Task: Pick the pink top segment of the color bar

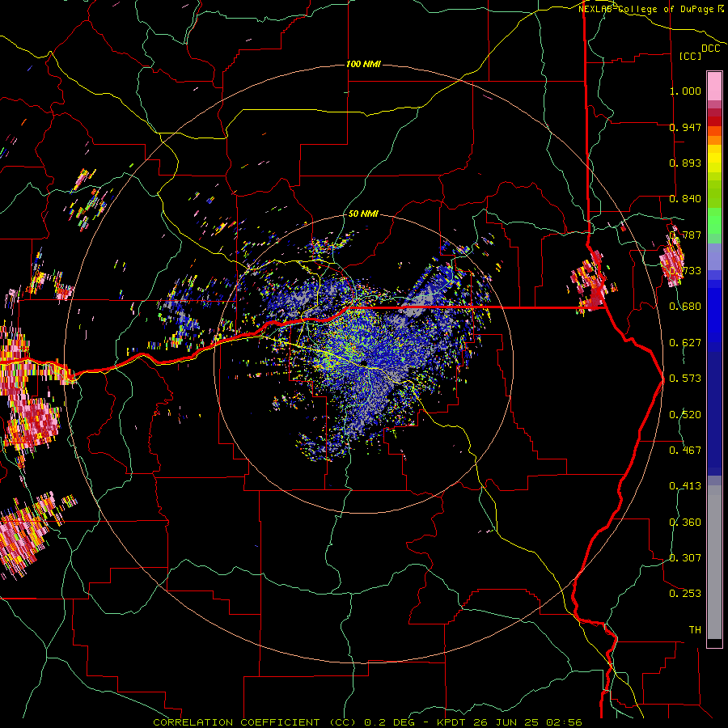Action: [714, 86]
